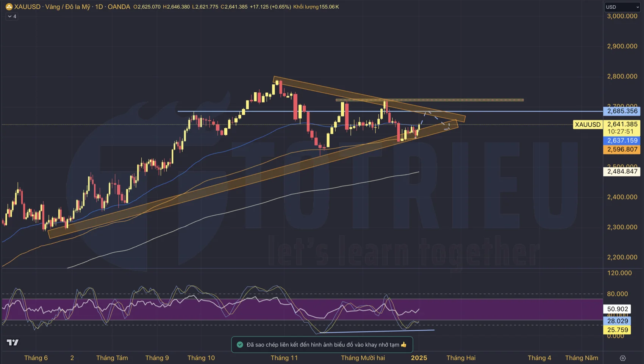Click the 2,200.000 price scale label

(x=622, y=257)
